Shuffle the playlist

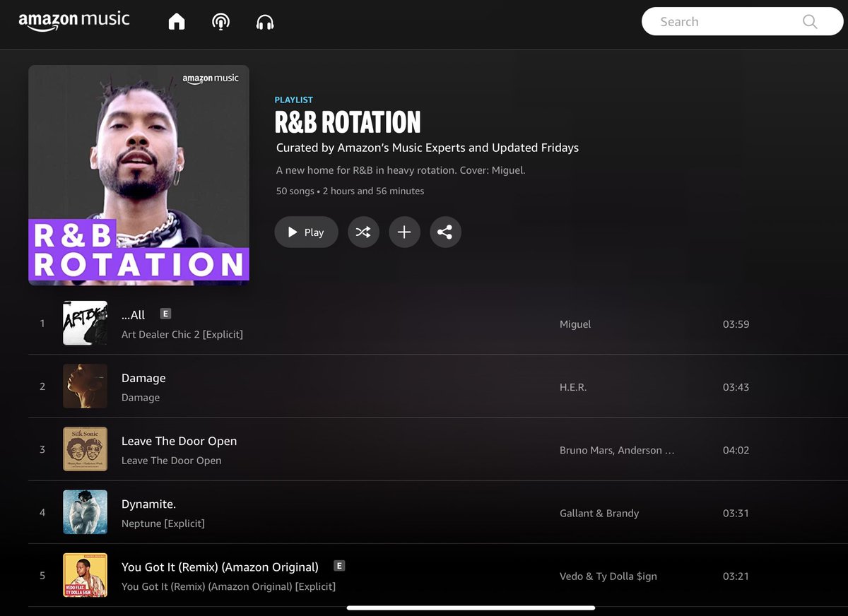coord(363,232)
